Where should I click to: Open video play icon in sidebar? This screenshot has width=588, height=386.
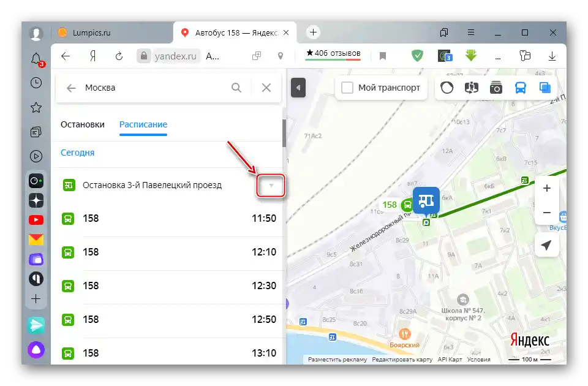[x=36, y=156]
